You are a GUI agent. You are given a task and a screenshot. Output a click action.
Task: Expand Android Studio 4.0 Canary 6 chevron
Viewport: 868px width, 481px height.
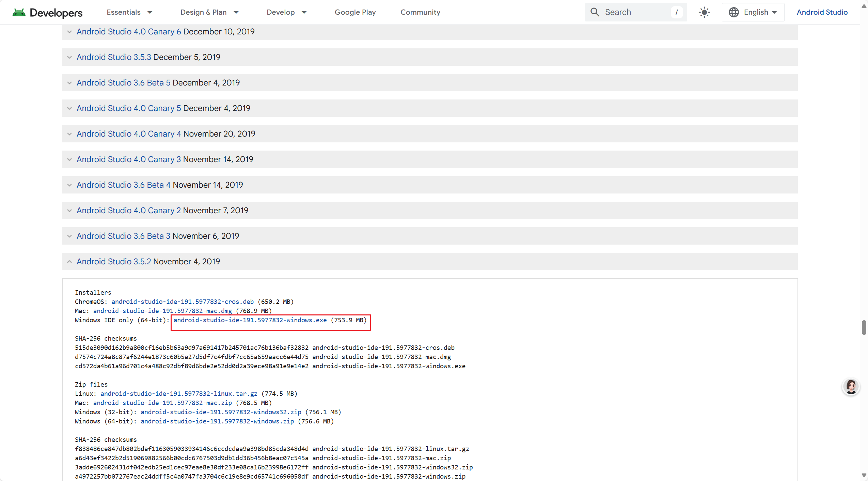pyautogui.click(x=69, y=32)
